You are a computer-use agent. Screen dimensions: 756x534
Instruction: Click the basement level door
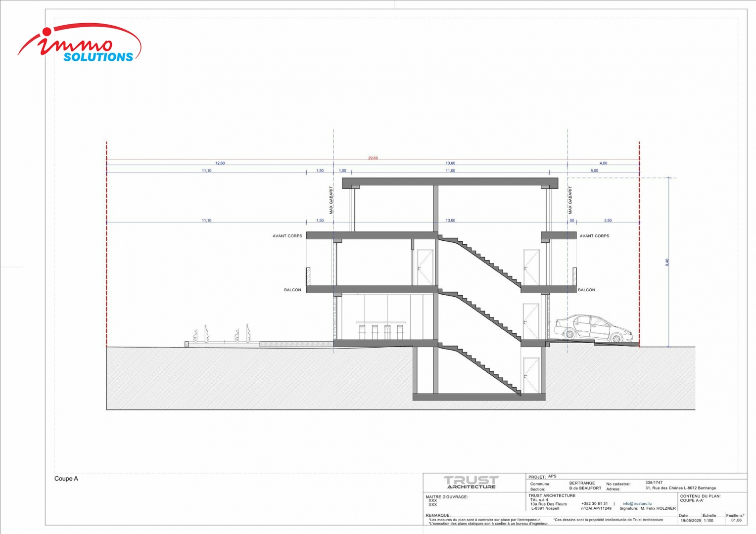pos(531,374)
